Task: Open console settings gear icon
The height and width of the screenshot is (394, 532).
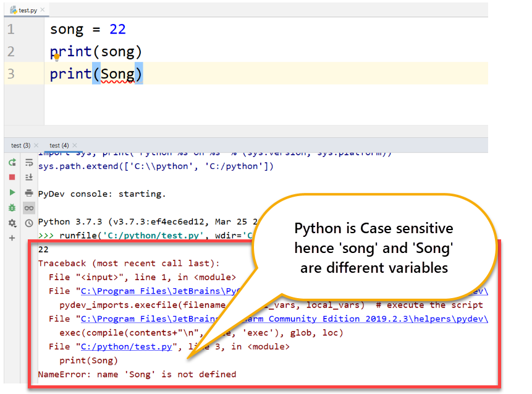Action: [12, 223]
